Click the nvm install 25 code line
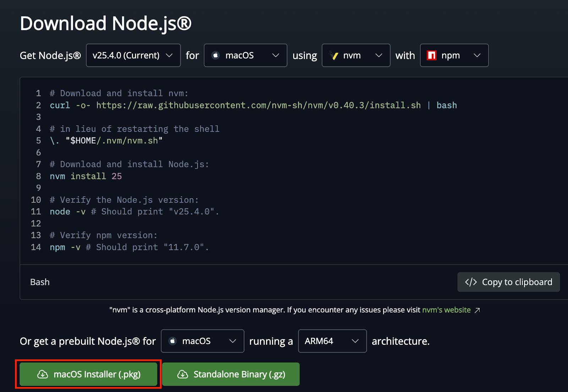 pyautogui.click(x=86, y=176)
